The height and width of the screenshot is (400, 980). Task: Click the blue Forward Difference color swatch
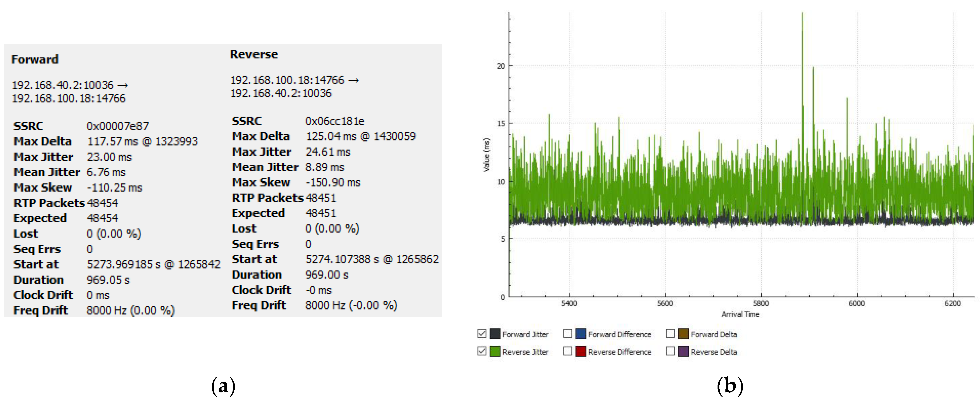pos(581,334)
